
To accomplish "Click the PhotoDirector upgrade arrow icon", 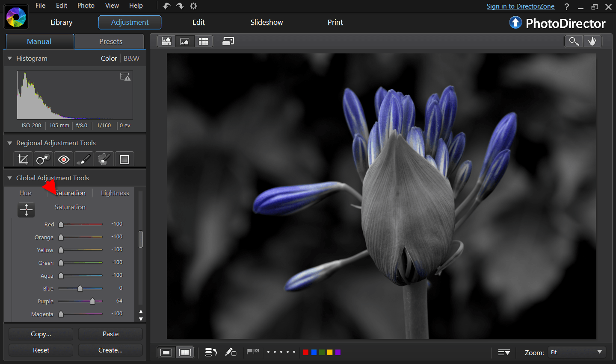I will tap(516, 23).
